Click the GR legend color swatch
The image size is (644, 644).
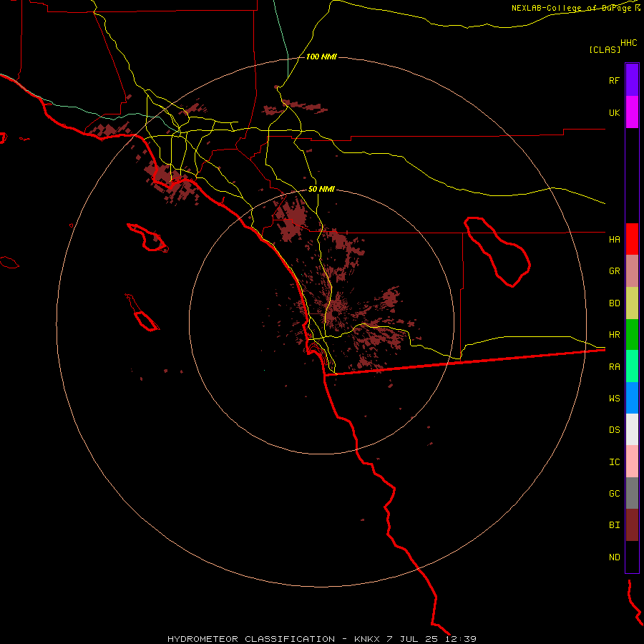click(632, 271)
